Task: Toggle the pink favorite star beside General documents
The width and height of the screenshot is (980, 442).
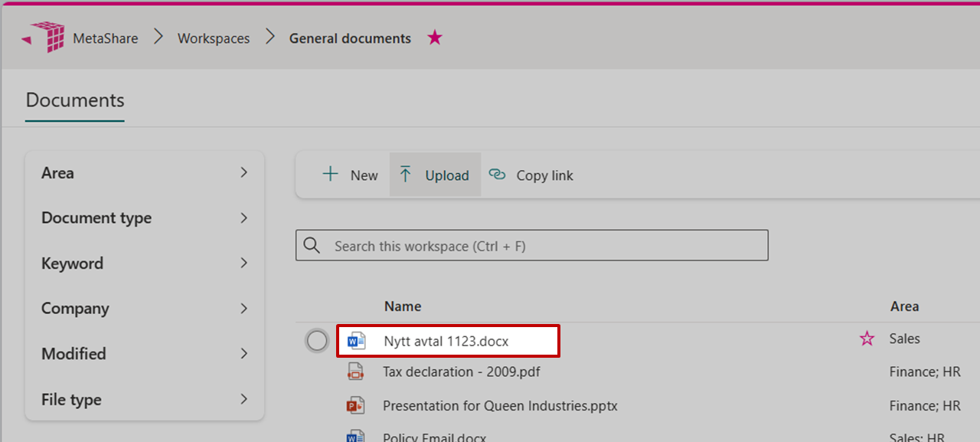Action: pyautogui.click(x=435, y=38)
